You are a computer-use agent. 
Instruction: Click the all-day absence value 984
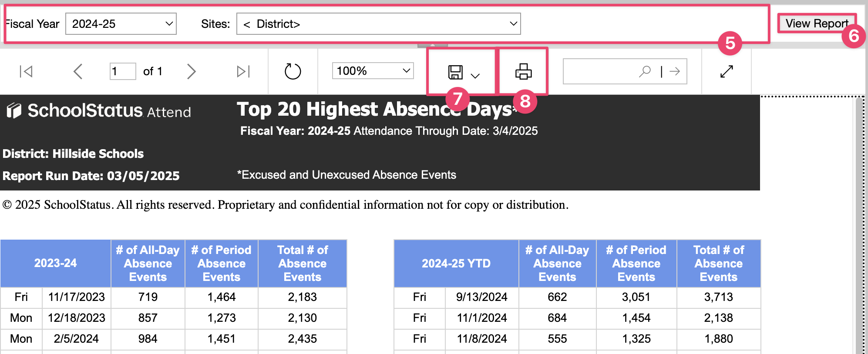pos(148,339)
